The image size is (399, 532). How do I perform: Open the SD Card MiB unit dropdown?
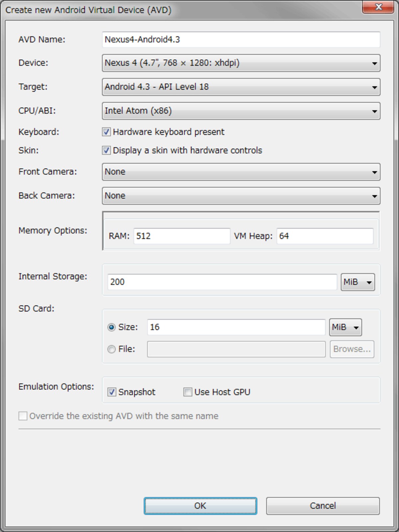click(345, 327)
